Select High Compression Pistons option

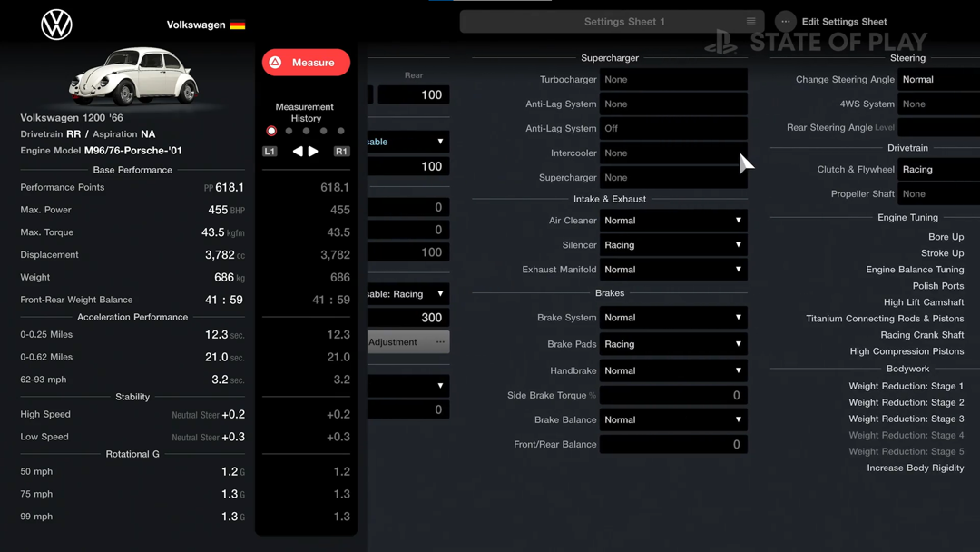pyautogui.click(x=906, y=351)
